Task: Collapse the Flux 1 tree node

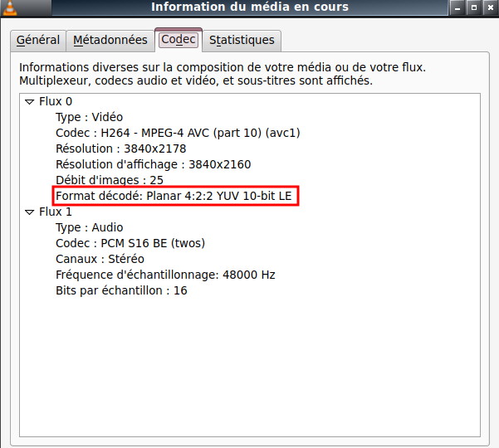Action: [x=30, y=212]
